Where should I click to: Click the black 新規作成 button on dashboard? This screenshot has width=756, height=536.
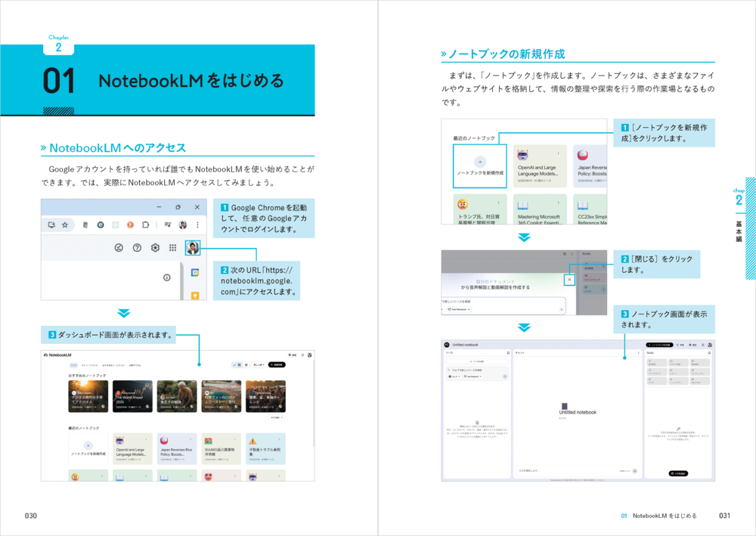coord(277,364)
